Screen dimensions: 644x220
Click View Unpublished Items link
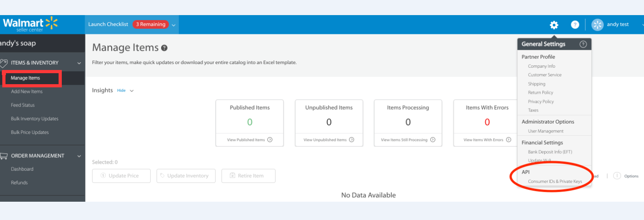click(x=325, y=140)
